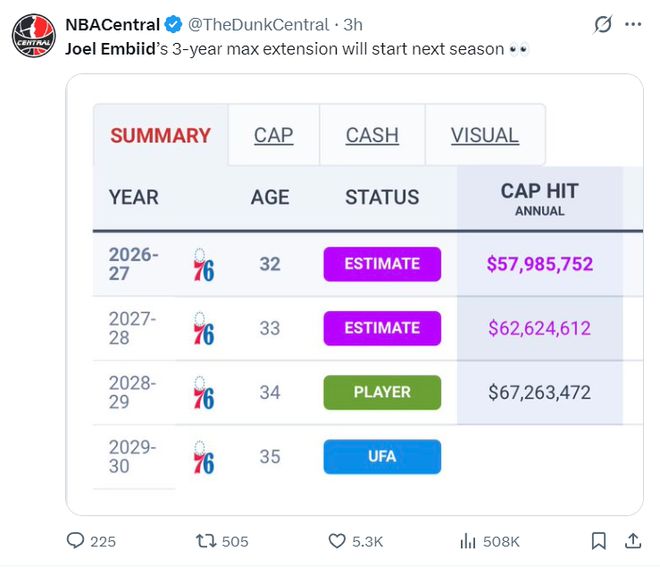Click the 2026-27 purple ESTIMATE badge
The image size is (660, 568).
coord(382,264)
